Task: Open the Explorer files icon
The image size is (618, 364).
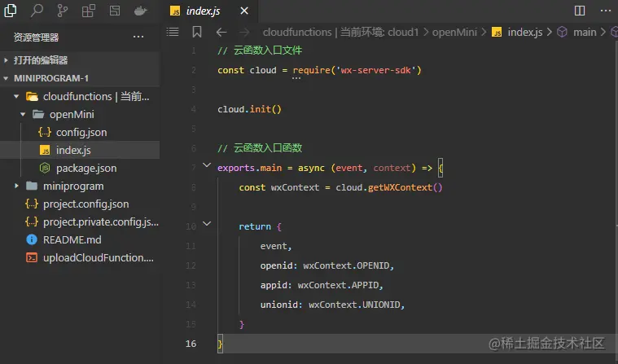Action: [x=11, y=11]
